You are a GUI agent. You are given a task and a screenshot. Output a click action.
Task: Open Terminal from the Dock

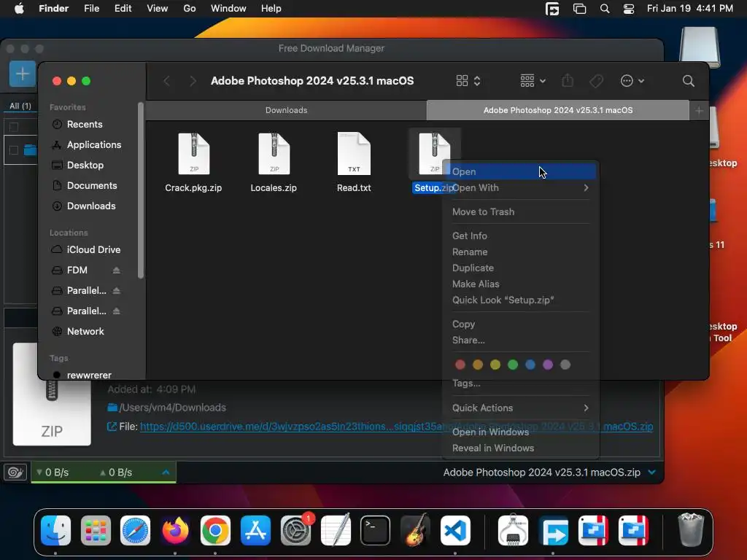tap(376, 530)
